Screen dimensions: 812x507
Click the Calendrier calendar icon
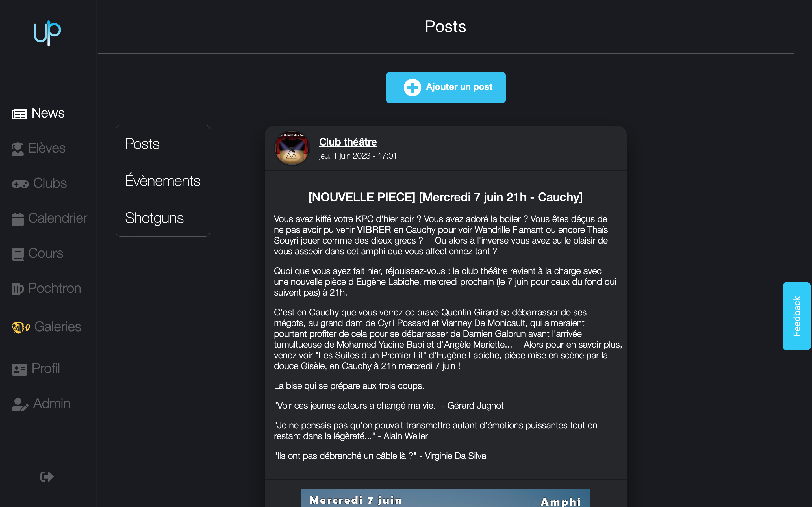(x=18, y=219)
